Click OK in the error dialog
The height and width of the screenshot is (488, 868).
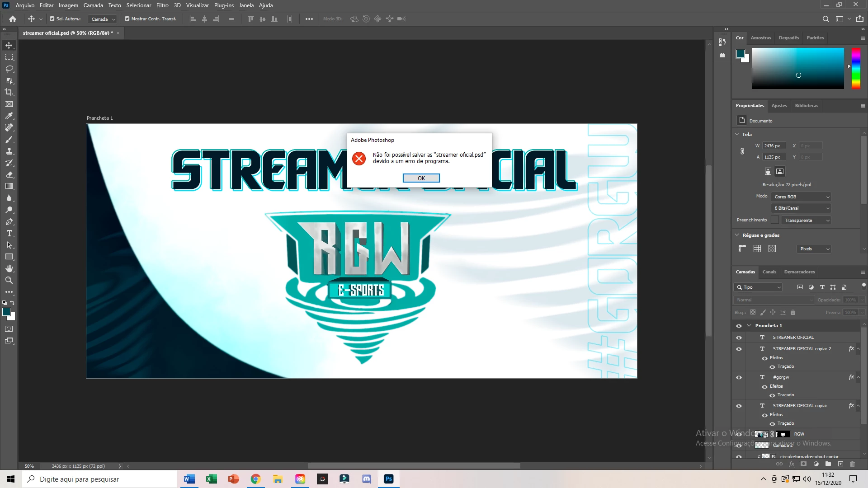click(x=421, y=178)
